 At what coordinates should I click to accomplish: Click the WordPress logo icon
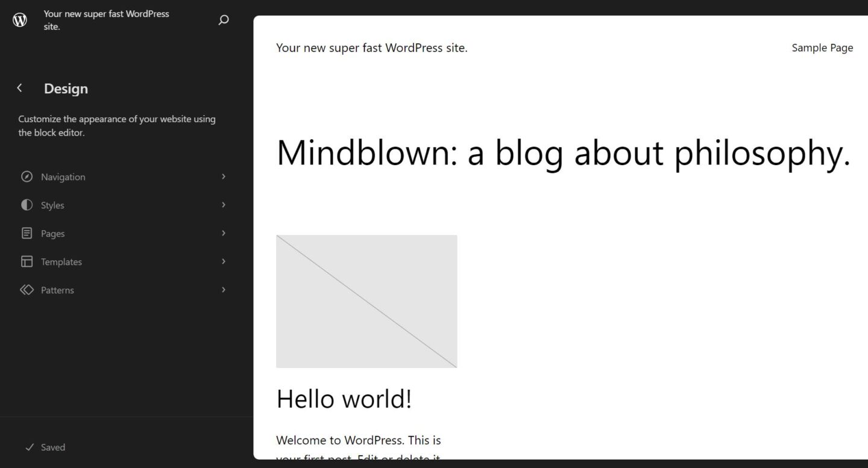coord(20,20)
